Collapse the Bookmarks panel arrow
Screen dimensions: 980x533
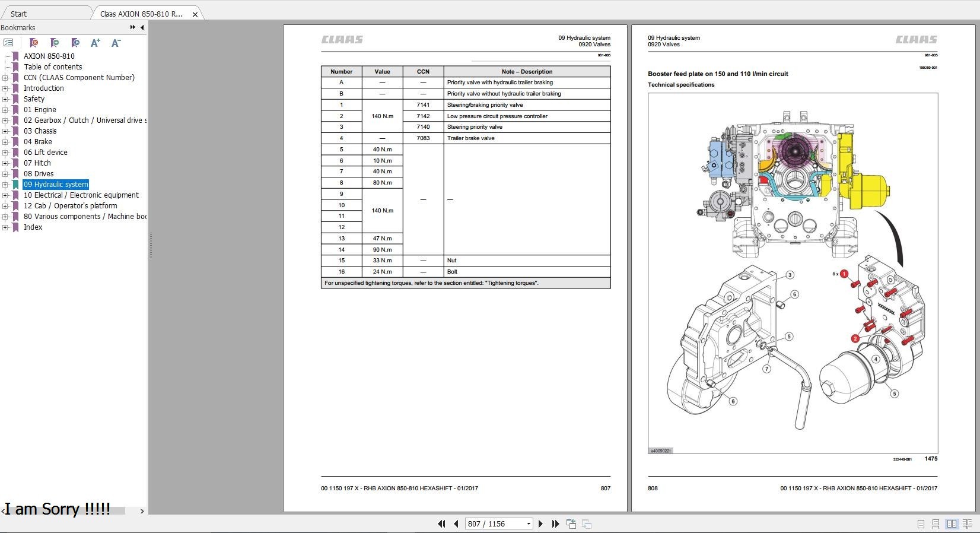pyautogui.click(x=142, y=27)
